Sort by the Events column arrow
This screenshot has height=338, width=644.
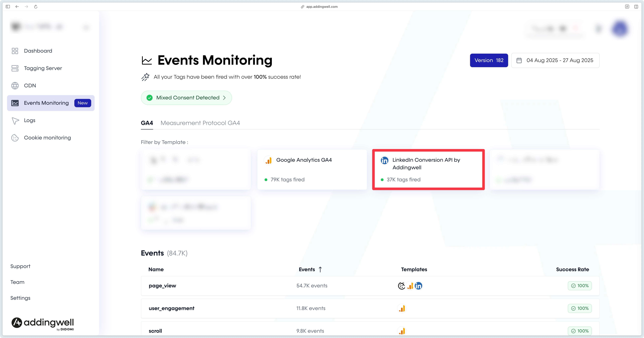320,269
